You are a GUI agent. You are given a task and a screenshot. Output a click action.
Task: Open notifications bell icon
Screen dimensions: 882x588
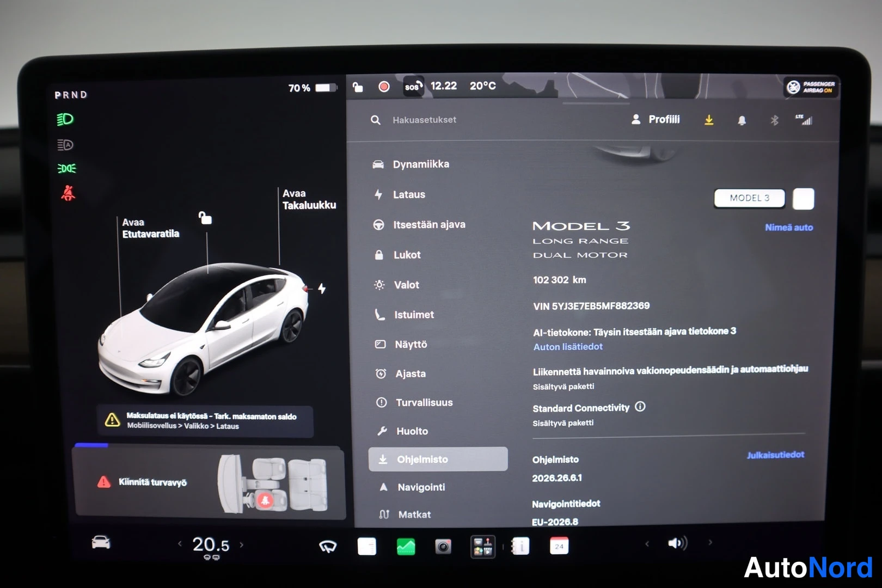coord(742,120)
